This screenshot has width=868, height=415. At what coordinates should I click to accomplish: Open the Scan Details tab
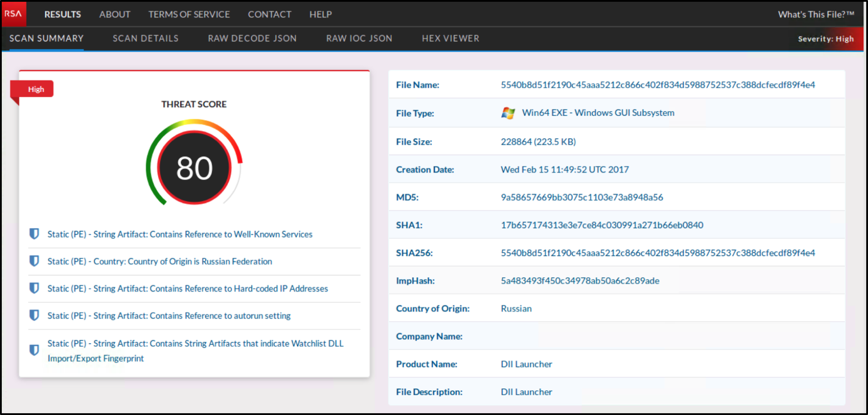(146, 38)
